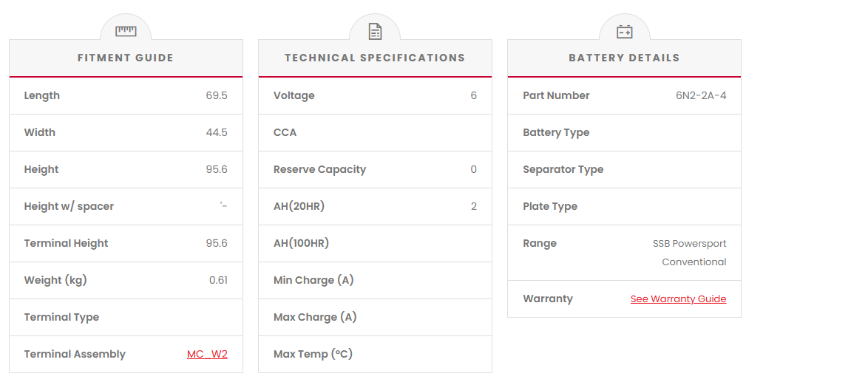Viewport: 868px width, 382px height.
Task: Click the Terminal Type label
Action: pyautogui.click(x=61, y=317)
